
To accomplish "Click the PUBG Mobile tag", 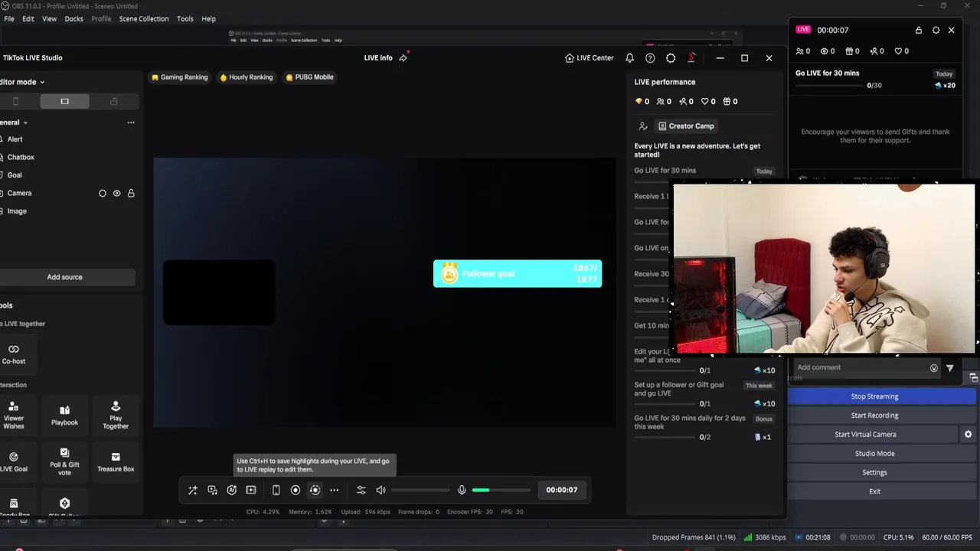I will click(309, 77).
